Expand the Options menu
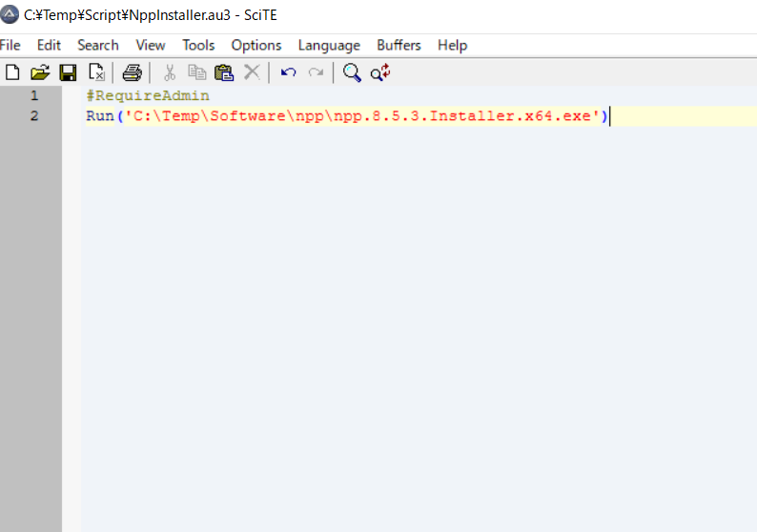 pos(256,45)
